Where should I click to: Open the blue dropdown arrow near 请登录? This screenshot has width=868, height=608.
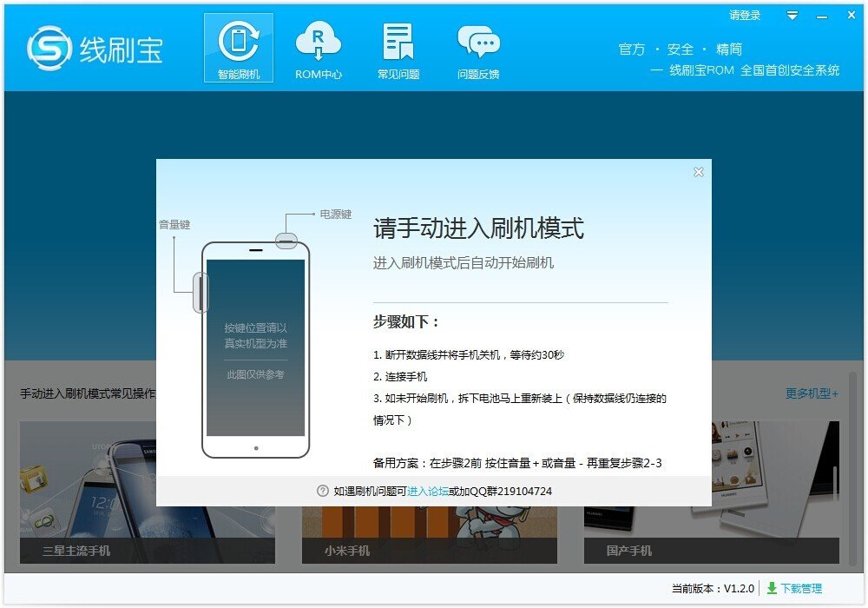[x=791, y=16]
